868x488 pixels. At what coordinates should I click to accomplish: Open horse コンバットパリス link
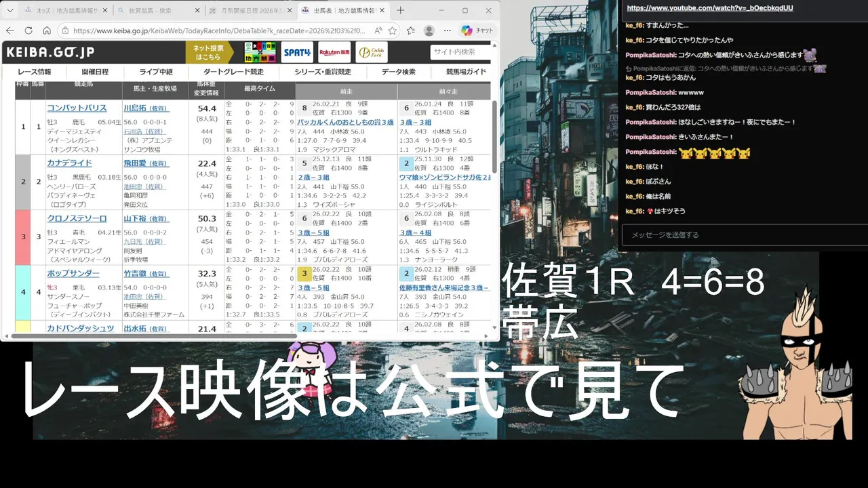pyautogui.click(x=77, y=108)
